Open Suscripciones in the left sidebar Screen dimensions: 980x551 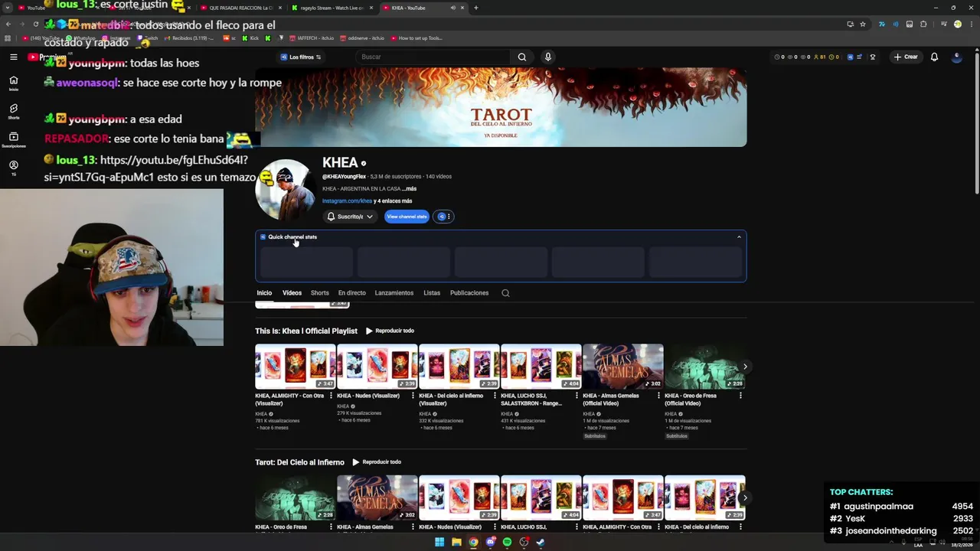13,140
